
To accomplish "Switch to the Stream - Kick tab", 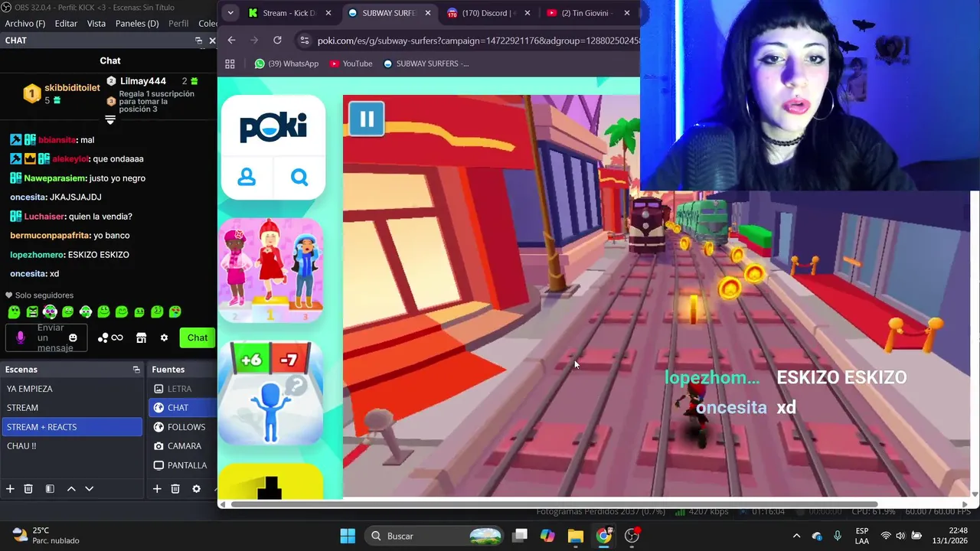I will coord(289,13).
